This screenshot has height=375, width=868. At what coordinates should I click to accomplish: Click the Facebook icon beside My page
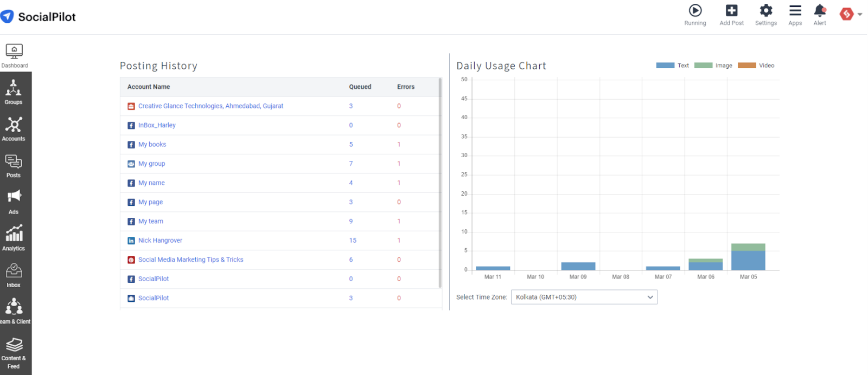131,202
